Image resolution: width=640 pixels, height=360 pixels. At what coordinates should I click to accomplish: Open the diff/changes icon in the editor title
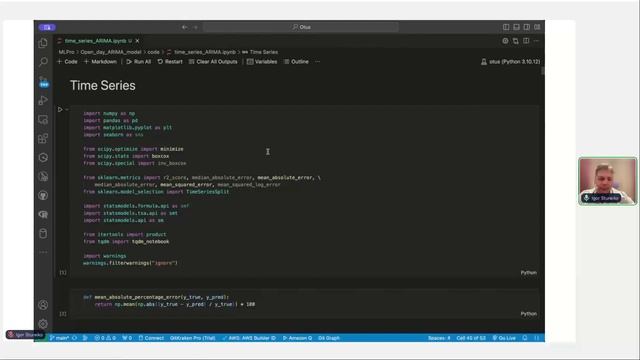[x=516, y=41]
